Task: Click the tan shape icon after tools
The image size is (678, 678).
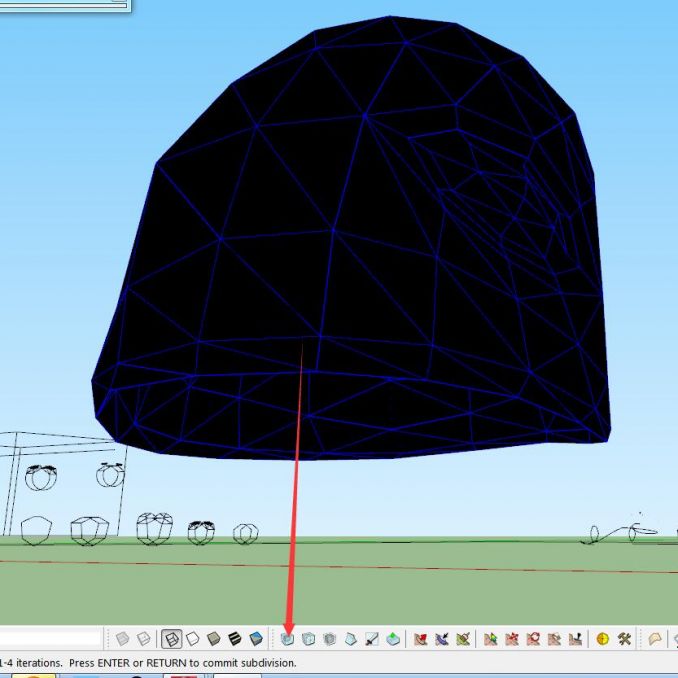Action: (655, 639)
